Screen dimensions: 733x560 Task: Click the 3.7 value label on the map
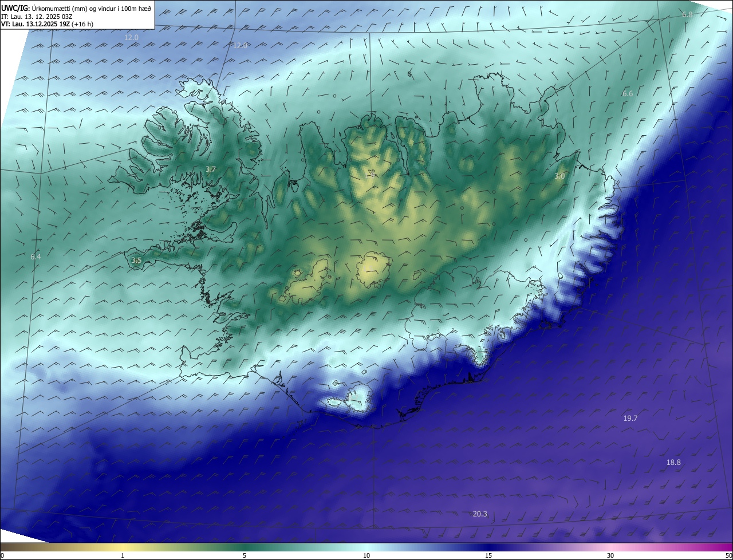tap(211, 169)
